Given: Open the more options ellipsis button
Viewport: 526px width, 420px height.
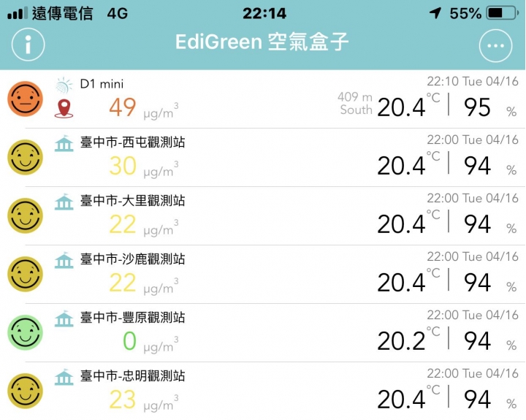Looking at the screenshot, I should pyautogui.click(x=495, y=45).
